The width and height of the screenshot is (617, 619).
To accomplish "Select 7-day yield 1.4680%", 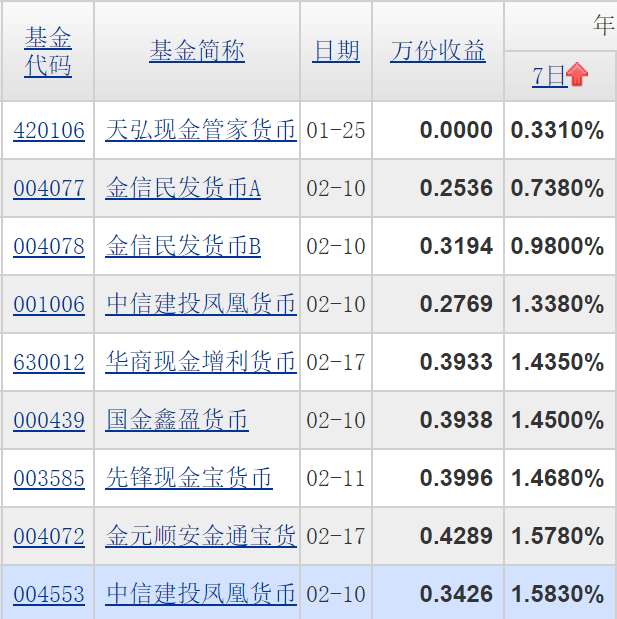I will point(557,478).
